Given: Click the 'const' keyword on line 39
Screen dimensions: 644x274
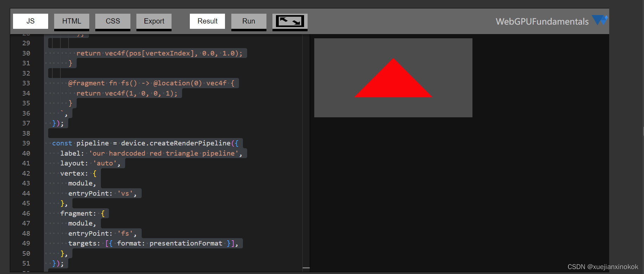Looking at the screenshot, I should coord(62,143).
